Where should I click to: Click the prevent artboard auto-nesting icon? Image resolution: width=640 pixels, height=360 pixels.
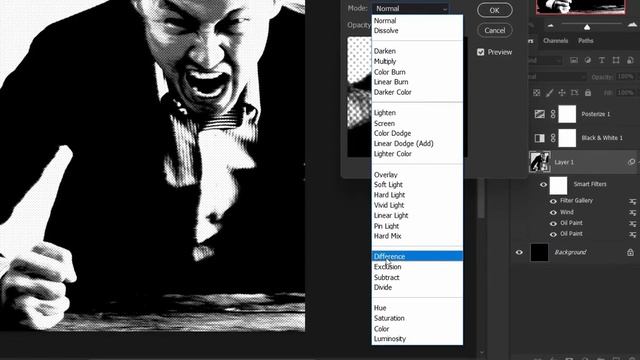575,93
